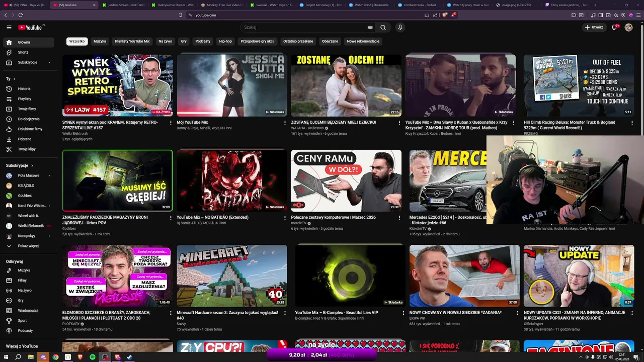
Task: Open KSIĄŻULO channel subscription
Action: [28, 186]
